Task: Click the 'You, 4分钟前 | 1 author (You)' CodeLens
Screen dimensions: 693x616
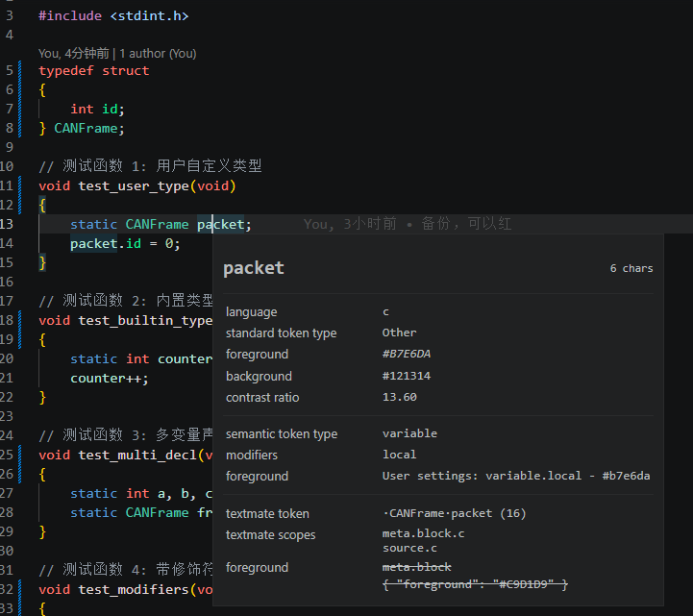Action: (117, 54)
